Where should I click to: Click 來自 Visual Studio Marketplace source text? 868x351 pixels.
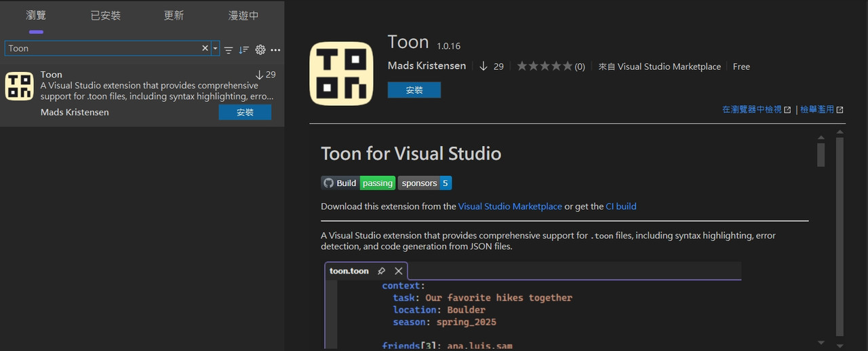(x=660, y=67)
